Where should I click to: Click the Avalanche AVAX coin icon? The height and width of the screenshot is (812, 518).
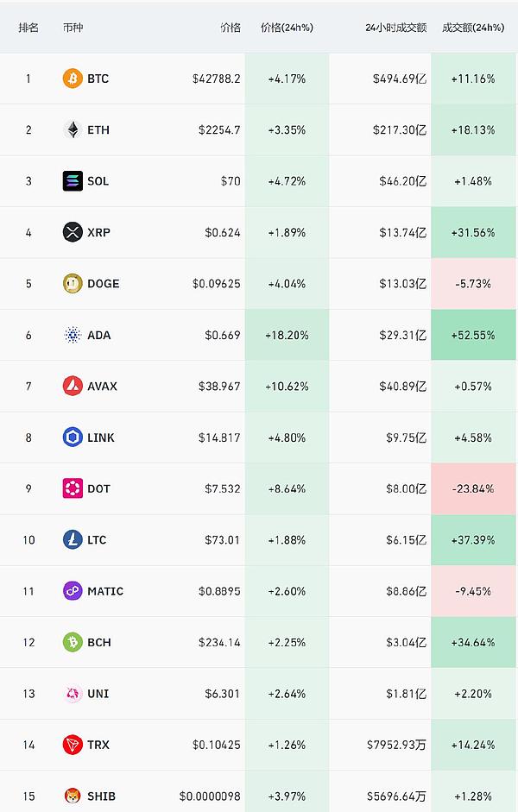73,386
